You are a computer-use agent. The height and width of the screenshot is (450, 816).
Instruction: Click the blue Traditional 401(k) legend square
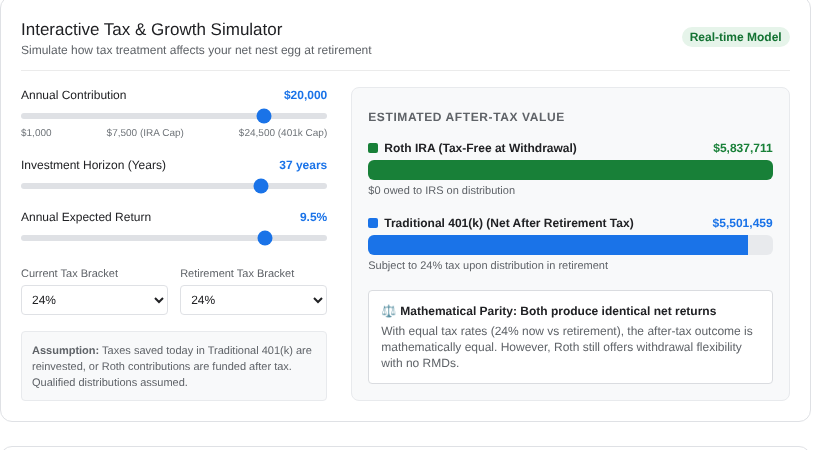[x=373, y=223]
